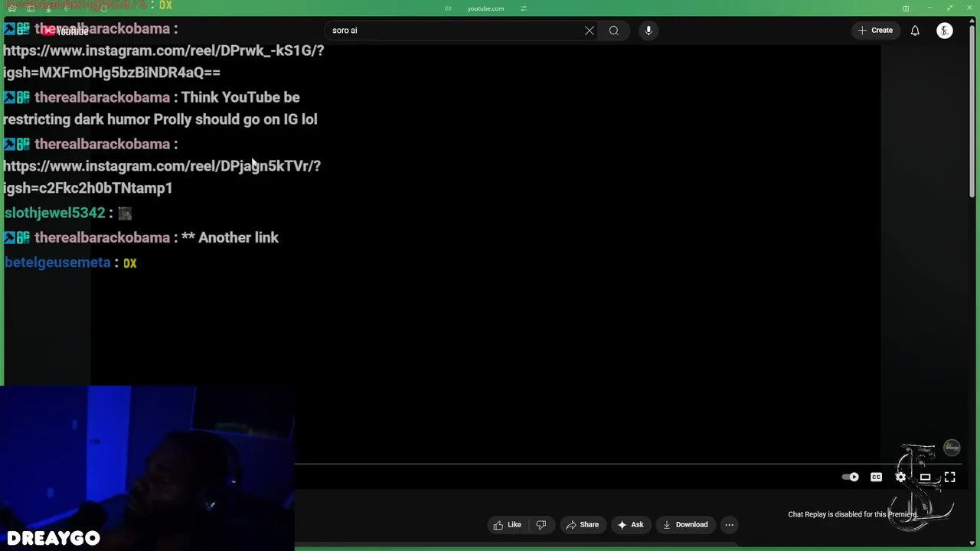
Task: Click the magnifier search button
Action: [614, 31]
